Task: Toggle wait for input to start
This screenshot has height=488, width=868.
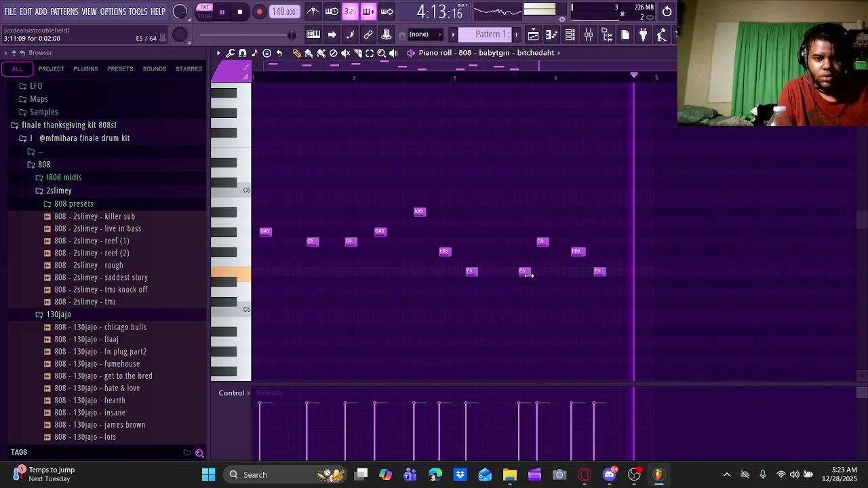Action: point(332,12)
